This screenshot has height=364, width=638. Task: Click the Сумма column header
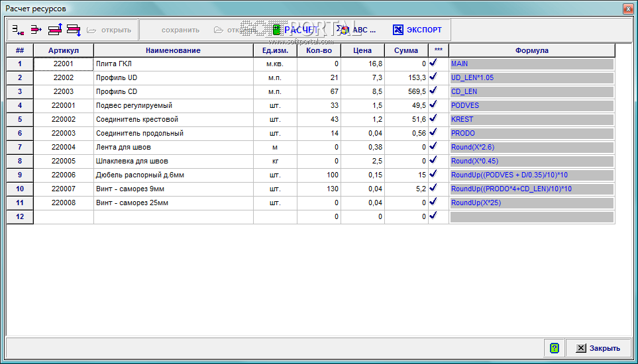(406, 50)
